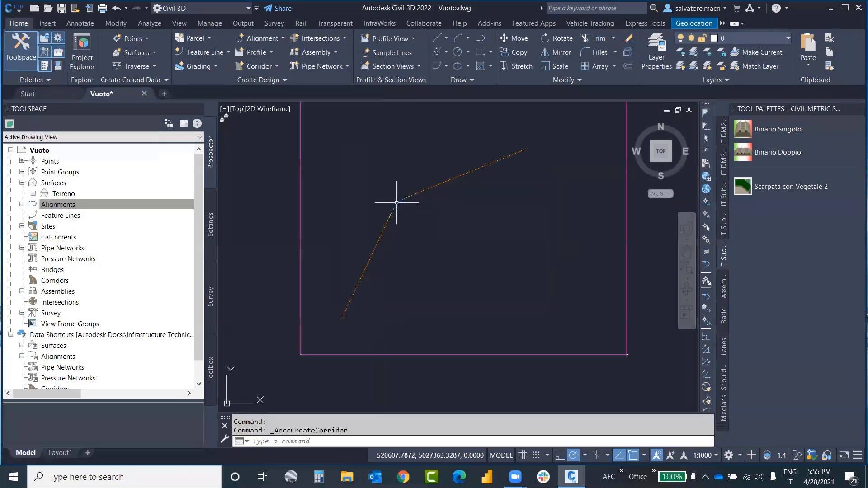Toggle MODEL space button in status bar
868x488 pixels.
click(501, 455)
